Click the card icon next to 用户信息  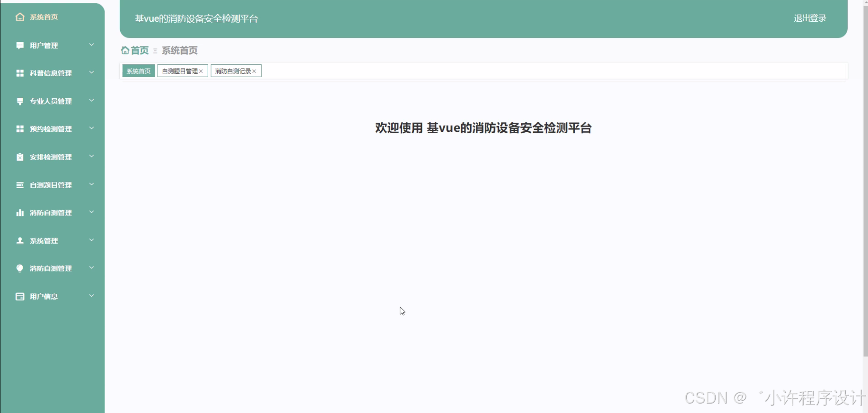20,296
